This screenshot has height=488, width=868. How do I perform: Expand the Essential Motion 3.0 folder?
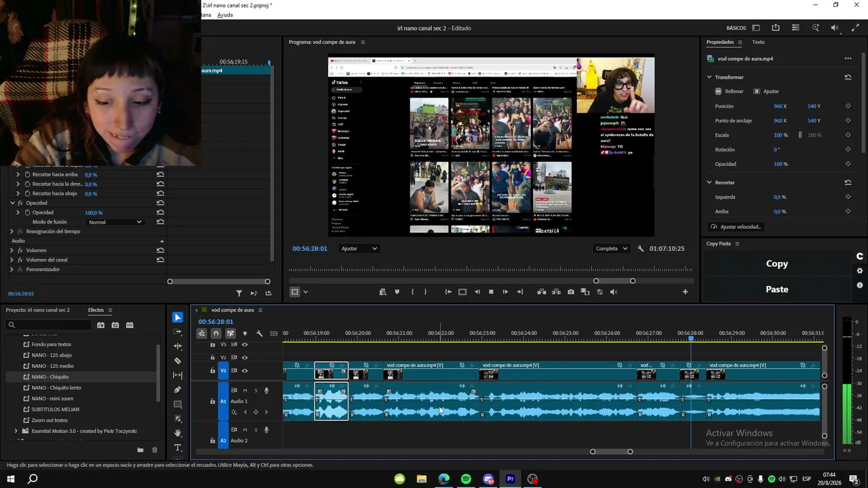[16, 431]
